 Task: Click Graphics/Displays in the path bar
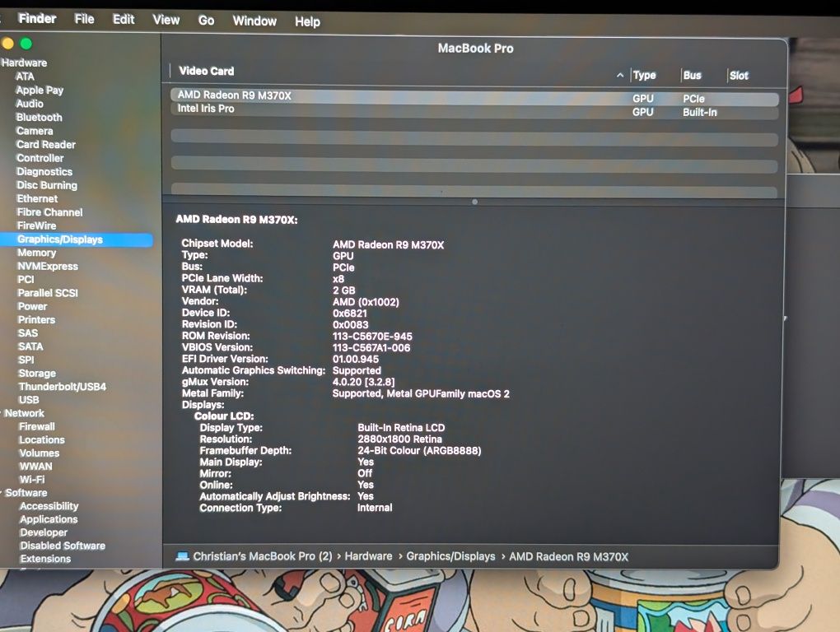coord(450,556)
